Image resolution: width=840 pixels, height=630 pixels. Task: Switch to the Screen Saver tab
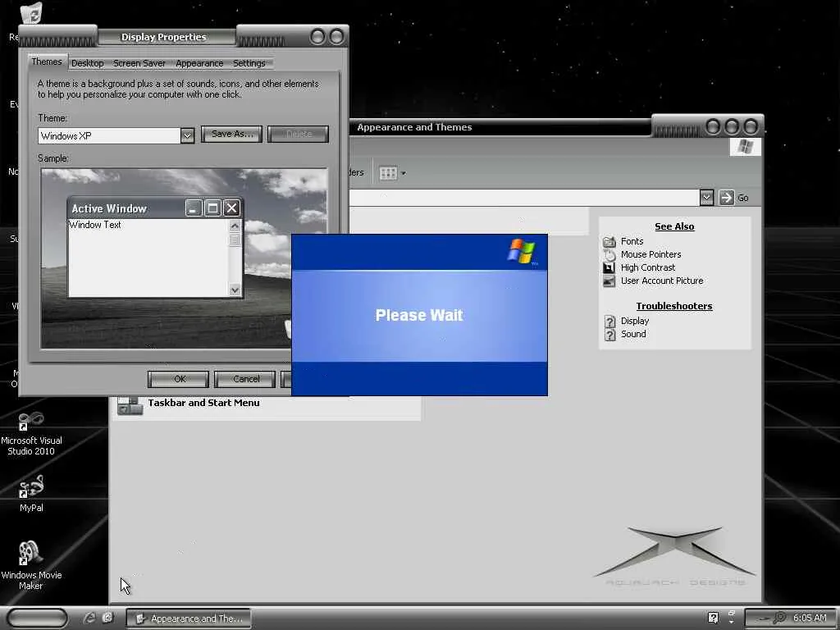(x=139, y=63)
